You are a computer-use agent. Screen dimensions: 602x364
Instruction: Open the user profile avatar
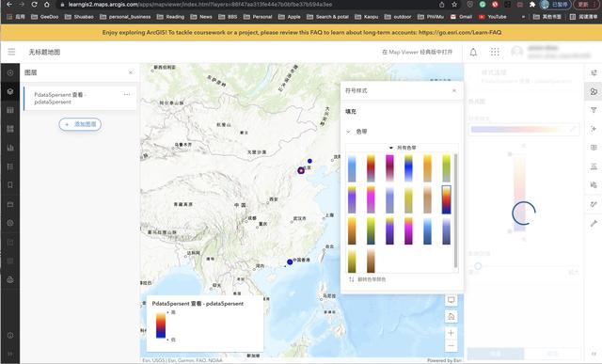pyautogui.click(x=516, y=52)
